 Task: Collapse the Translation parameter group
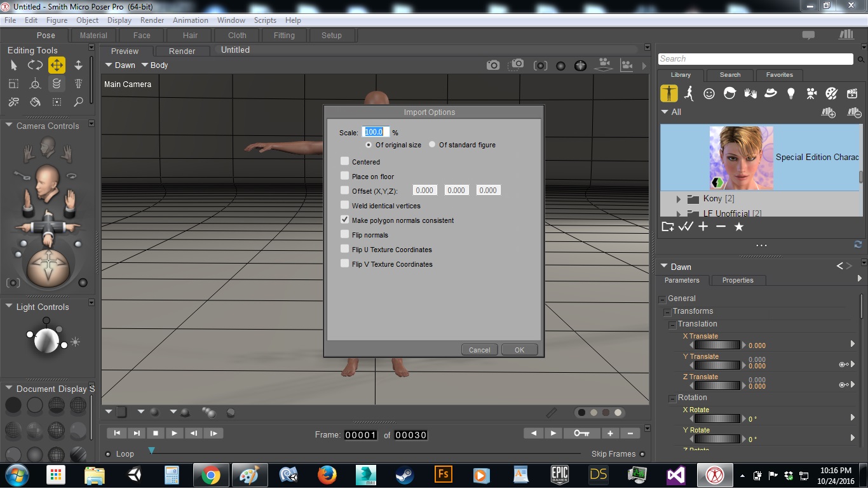672,325
